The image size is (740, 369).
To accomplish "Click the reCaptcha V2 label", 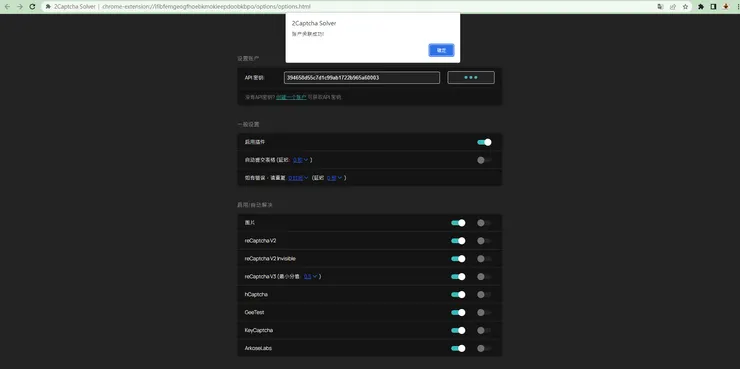I will pos(261,241).
